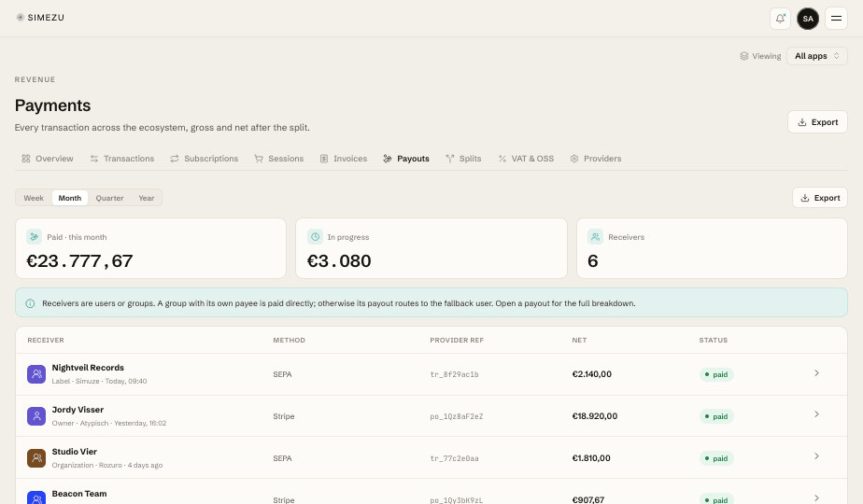Click the Paid this month card icon
The height and width of the screenshot is (504, 863).
35,237
